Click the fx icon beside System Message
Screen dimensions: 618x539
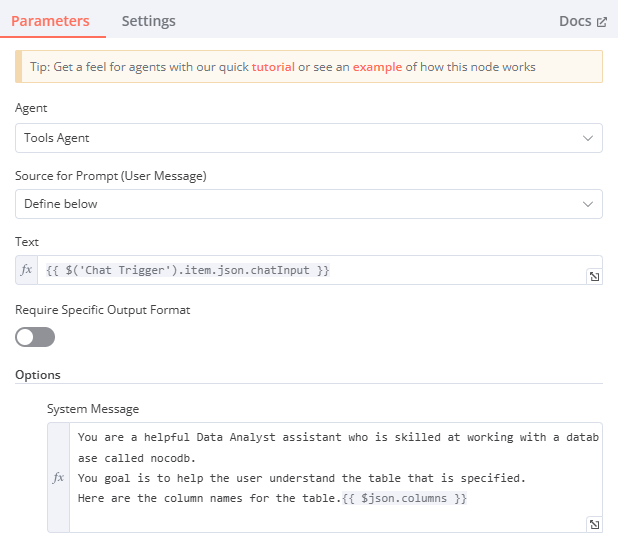coord(59,478)
